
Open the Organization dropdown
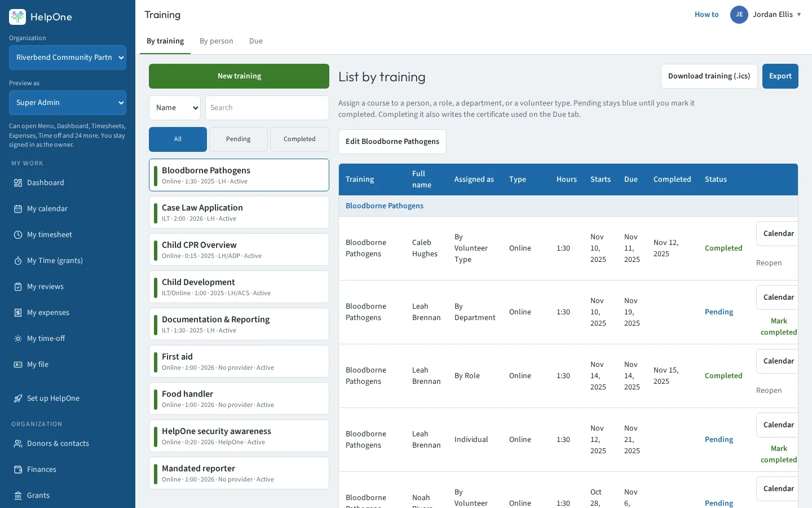68,58
